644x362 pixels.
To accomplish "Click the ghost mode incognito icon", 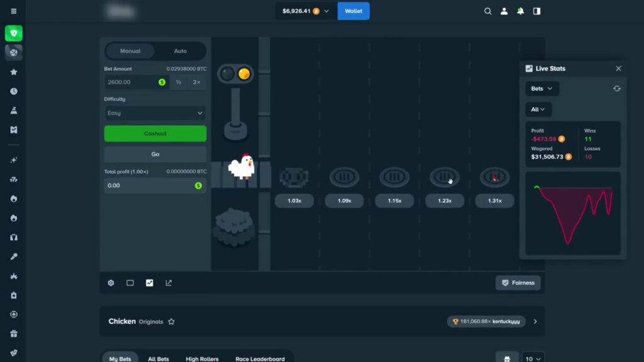I will click(507, 358).
